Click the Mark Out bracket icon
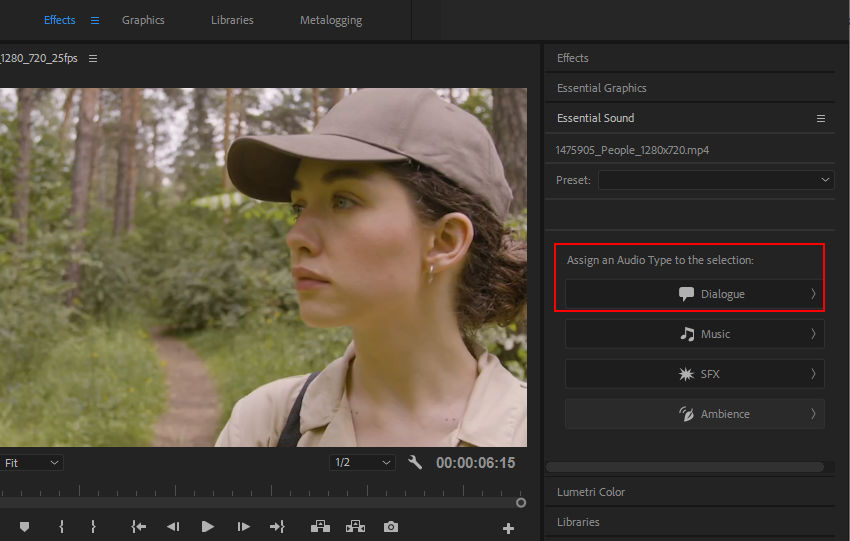 point(93,526)
